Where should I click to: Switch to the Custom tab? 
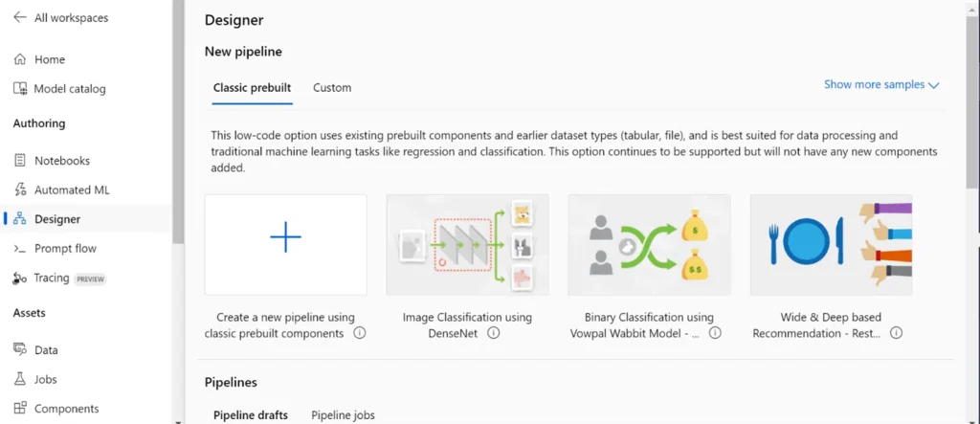coord(332,88)
